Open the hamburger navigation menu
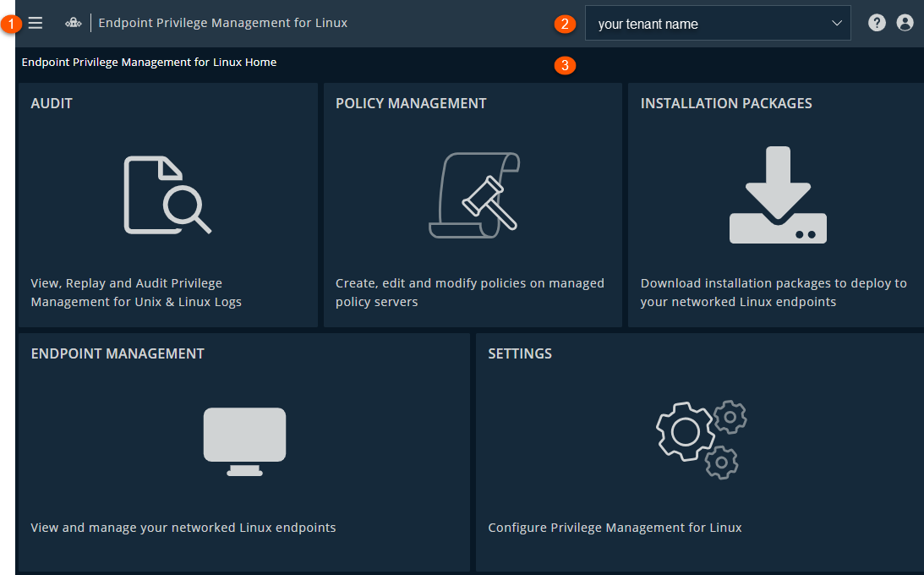This screenshot has width=924, height=575. (x=36, y=23)
